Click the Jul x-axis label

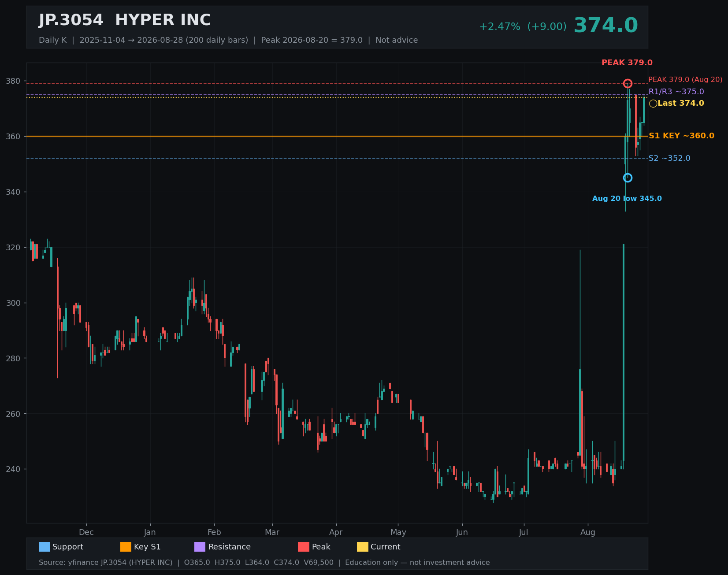(x=524, y=532)
